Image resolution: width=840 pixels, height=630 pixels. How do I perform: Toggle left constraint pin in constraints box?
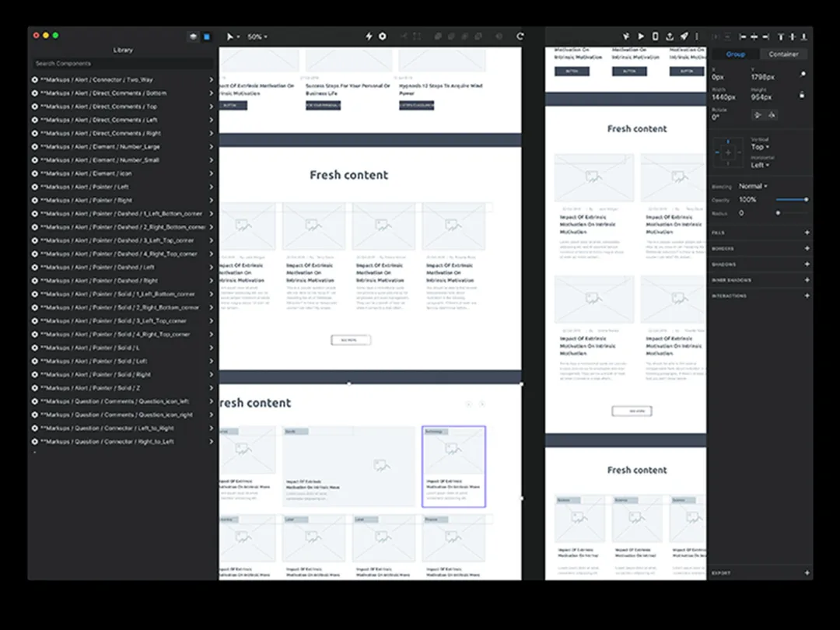tap(717, 152)
